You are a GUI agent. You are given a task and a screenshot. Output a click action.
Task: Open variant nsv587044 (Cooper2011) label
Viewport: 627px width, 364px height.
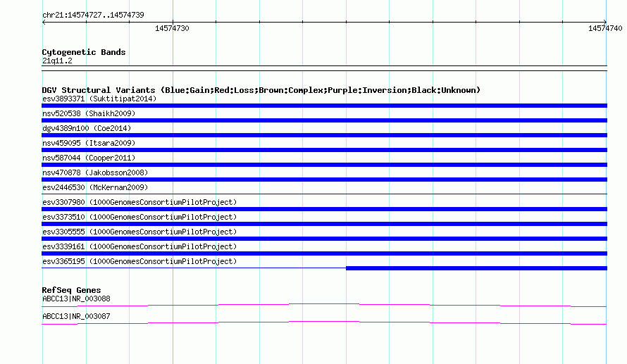[89, 158]
